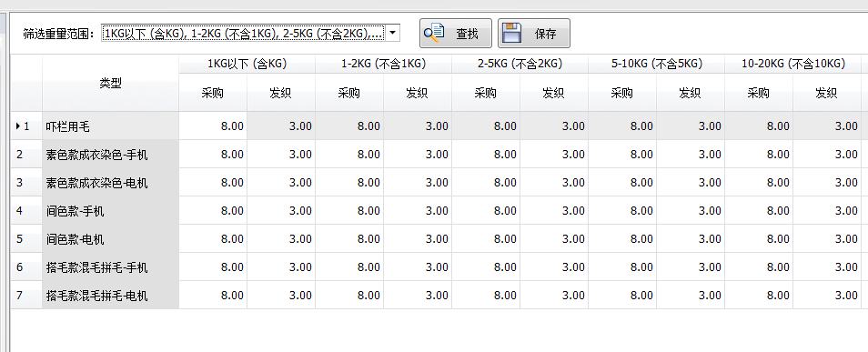This screenshot has width=868, height=352.
Task: Click 间色款-电机 10-20KG 采购 cell
Action: pos(759,239)
